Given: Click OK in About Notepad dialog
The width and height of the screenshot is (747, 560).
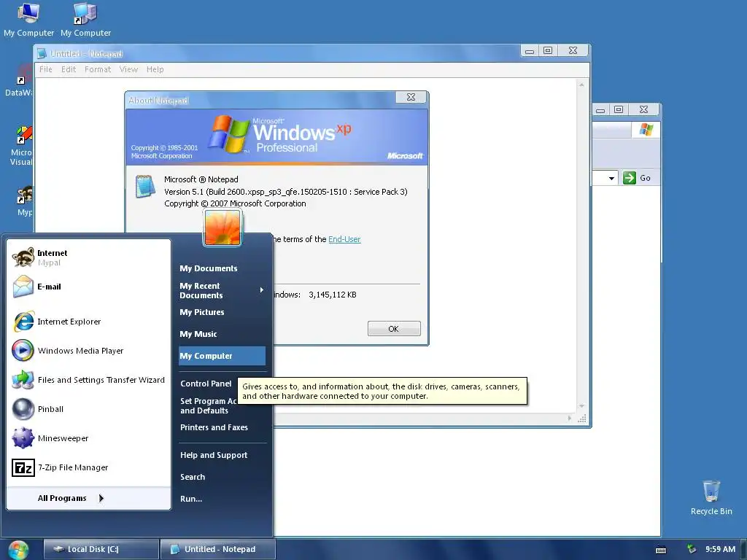Looking at the screenshot, I should [x=394, y=329].
